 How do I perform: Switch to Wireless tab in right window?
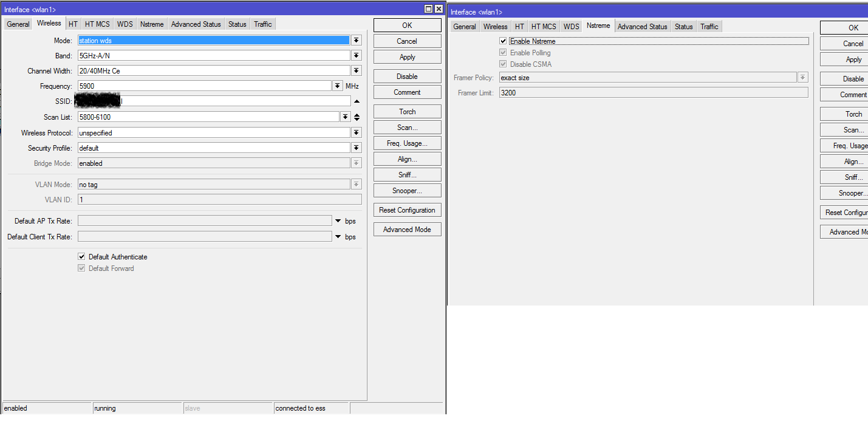point(495,27)
